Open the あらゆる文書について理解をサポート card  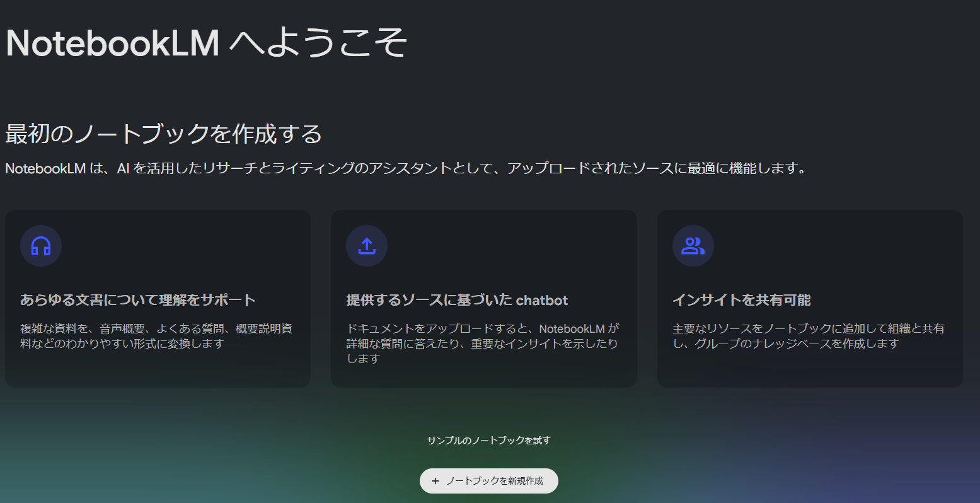pos(157,298)
